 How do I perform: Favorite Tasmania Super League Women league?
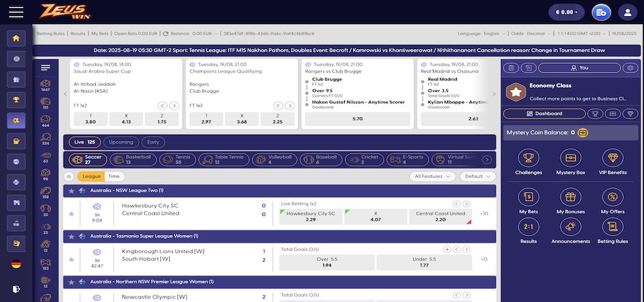click(x=72, y=236)
